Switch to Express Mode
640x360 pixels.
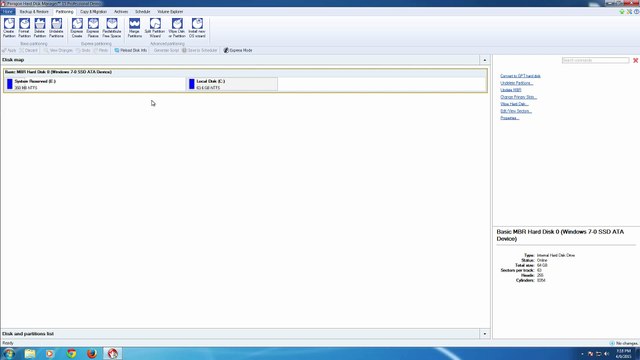click(238, 50)
